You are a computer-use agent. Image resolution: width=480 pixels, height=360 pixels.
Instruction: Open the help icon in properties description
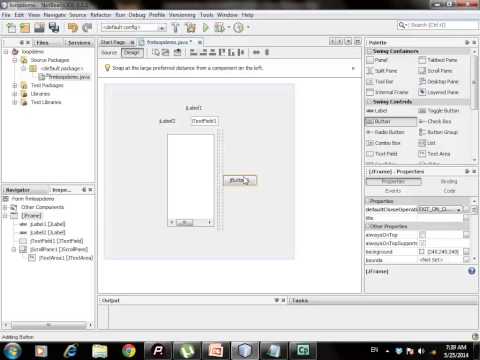(x=472, y=271)
